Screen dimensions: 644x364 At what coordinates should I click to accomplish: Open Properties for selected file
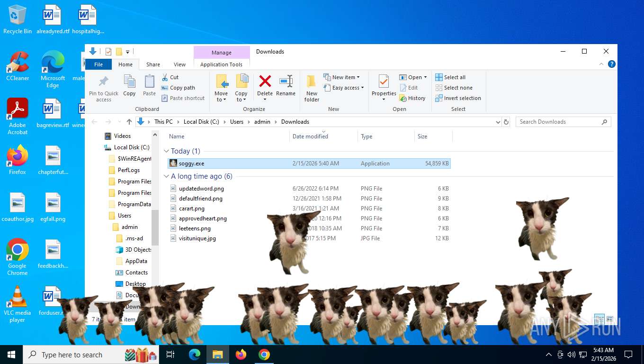pyautogui.click(x=384, y=88)
